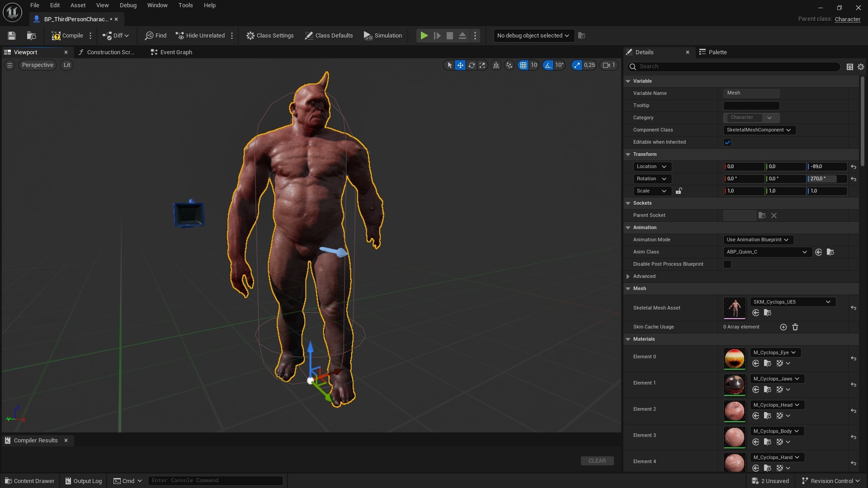Click the Scale lock ratio icon

pos(679,191)
